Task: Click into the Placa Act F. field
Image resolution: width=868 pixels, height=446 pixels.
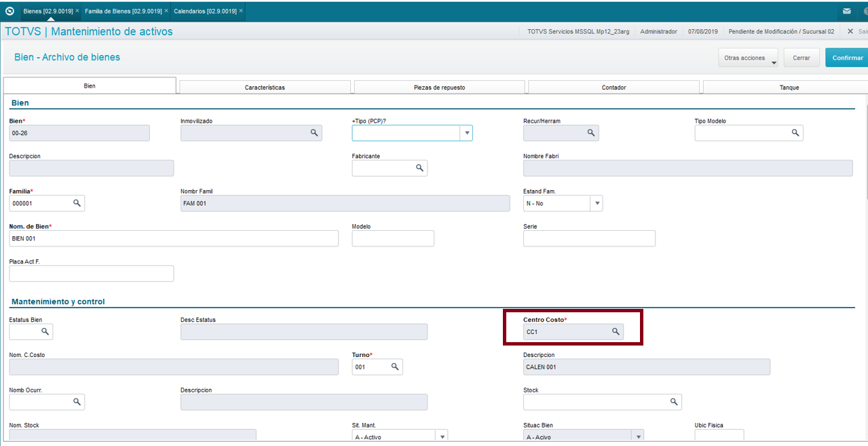Action: (92, 274)
